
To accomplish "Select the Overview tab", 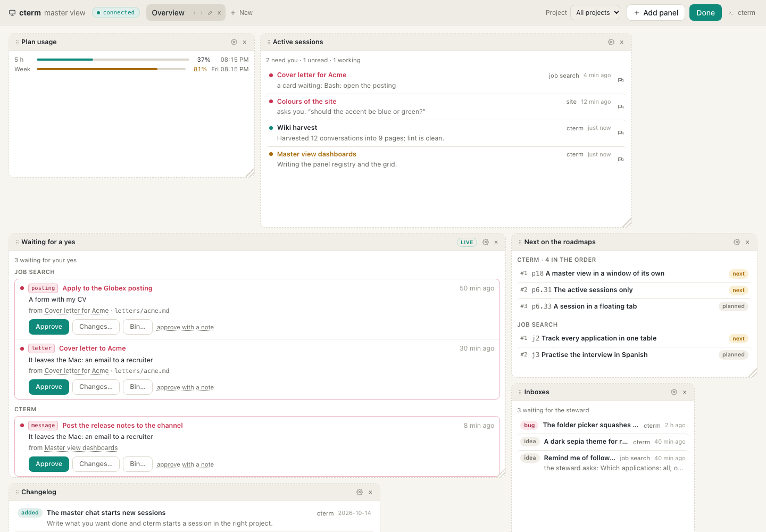I will (x=168, y=13).
